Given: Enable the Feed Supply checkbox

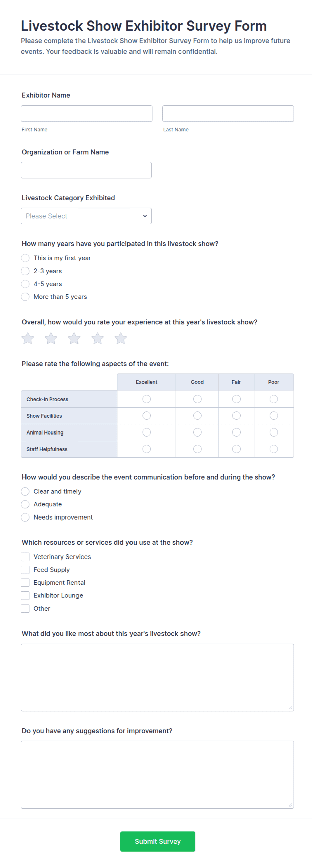Looking at the screenshot, I should [25, 570].
